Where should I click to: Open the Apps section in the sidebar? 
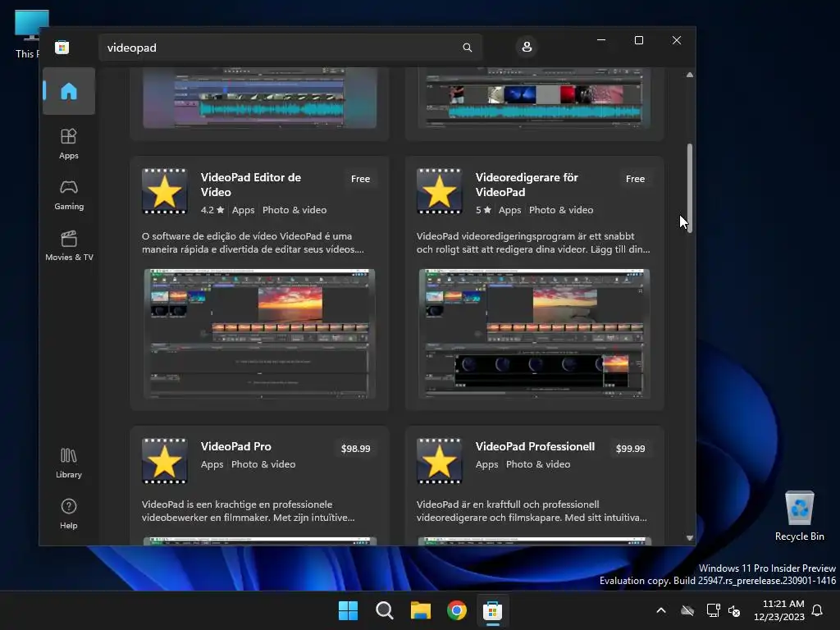point(69,144)
